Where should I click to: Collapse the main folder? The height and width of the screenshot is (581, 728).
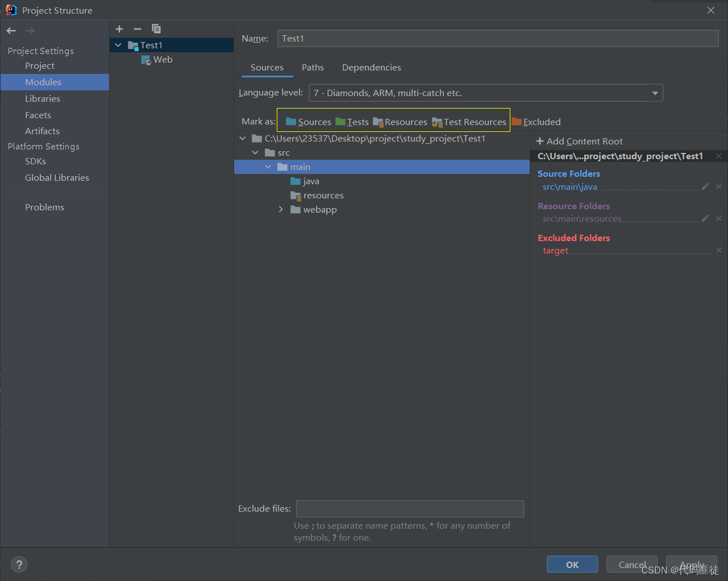(x=268, y=167)
